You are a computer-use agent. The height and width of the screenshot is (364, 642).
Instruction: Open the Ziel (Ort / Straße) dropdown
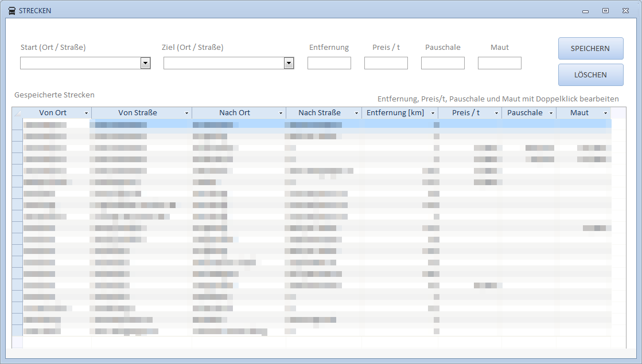point(289,63)
